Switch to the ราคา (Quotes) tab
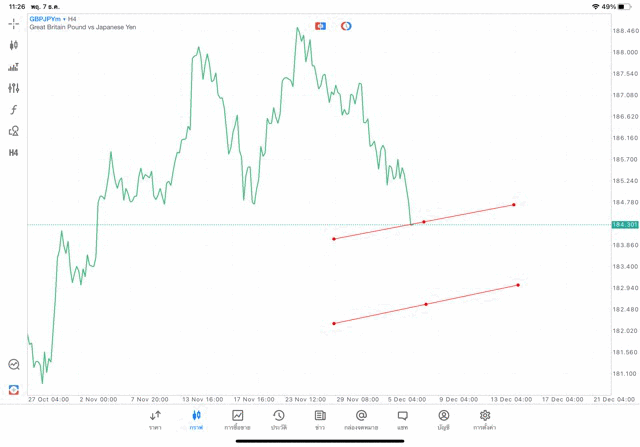This screenshot has height=447, width=640. click(x=155, y=419)
